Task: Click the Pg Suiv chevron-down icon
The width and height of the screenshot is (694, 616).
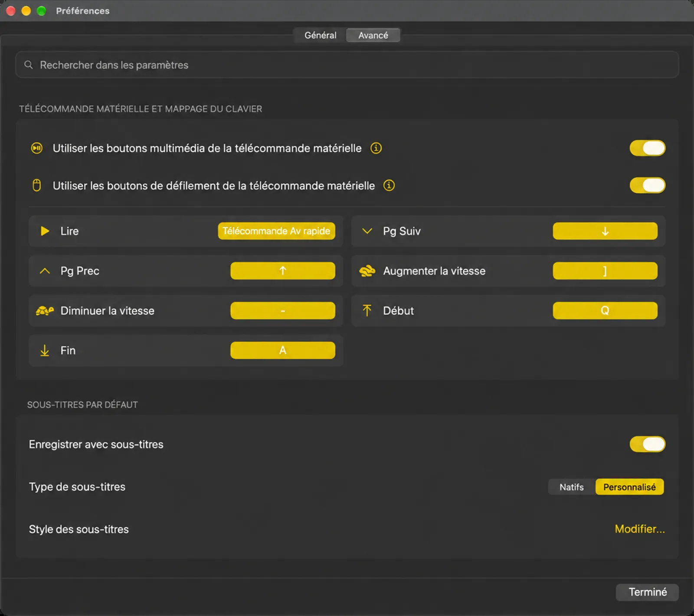Action: tap(367, 231)
